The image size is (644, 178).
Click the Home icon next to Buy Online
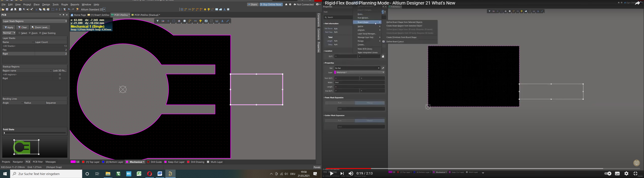286,5
